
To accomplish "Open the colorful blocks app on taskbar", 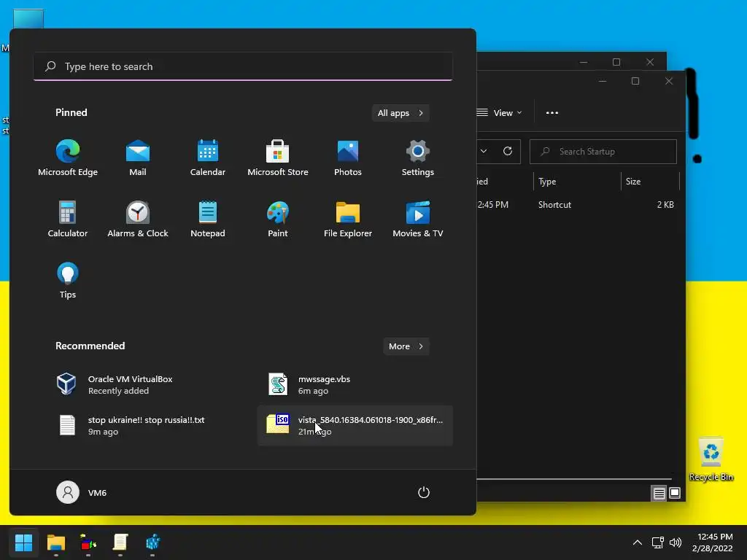I will 88,542.
